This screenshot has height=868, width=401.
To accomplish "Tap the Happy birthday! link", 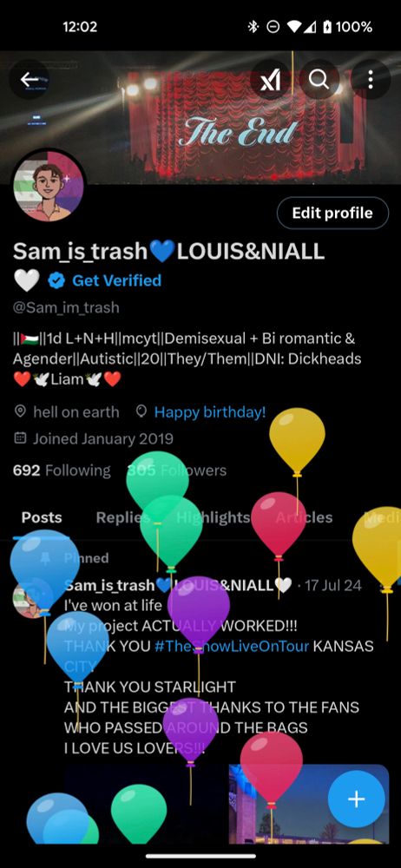I will [x=210, y=411].
